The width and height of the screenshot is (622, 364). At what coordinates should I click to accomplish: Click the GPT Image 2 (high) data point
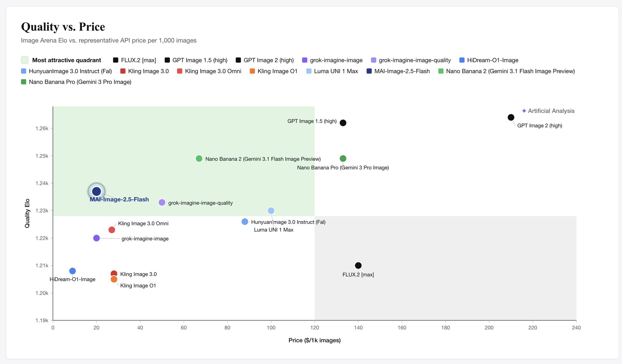click(511, 117)
